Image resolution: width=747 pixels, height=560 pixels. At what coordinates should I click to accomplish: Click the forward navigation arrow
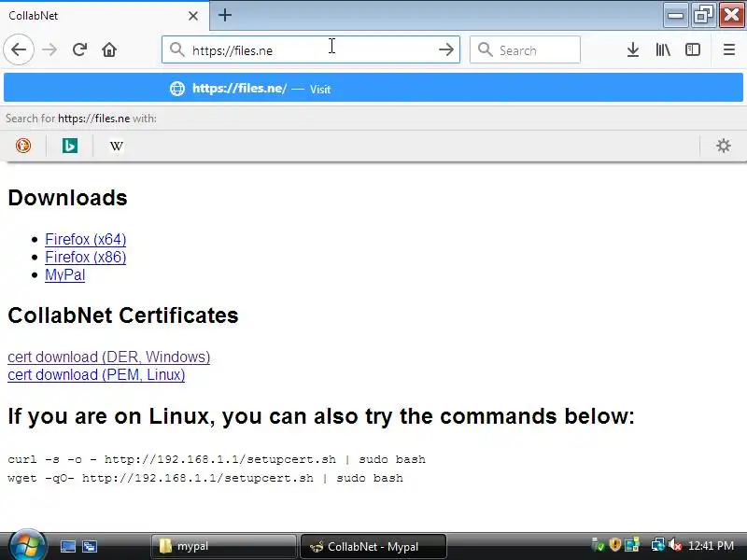49,49
